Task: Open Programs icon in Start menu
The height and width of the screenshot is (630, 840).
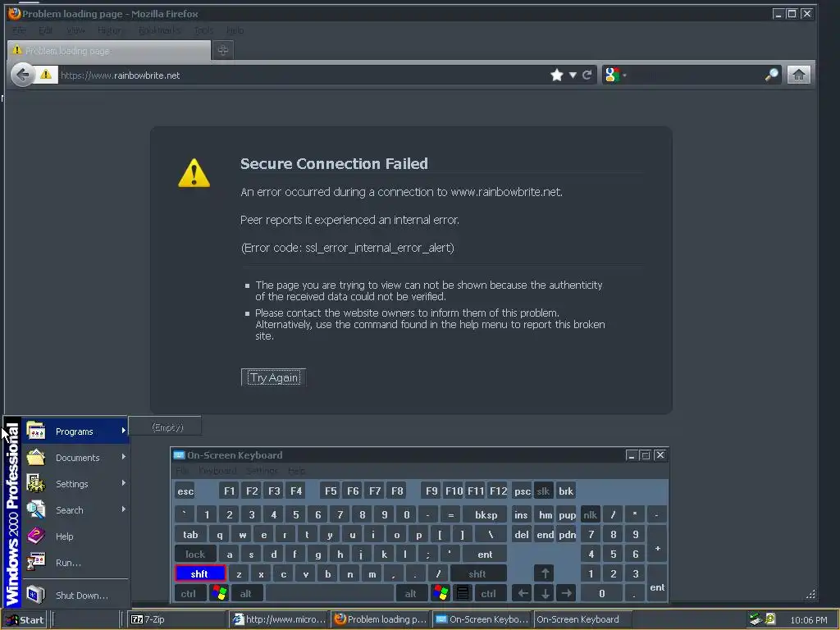Action: click(36, 431)
